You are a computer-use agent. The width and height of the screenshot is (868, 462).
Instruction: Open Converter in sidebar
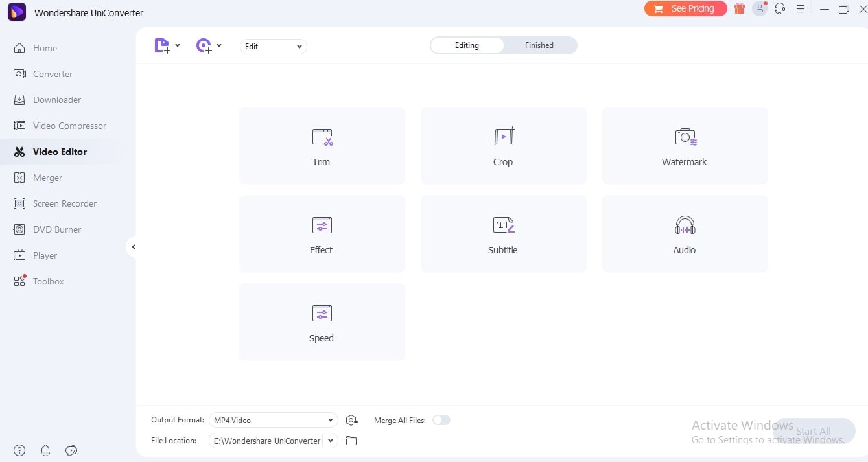pyautogui.click(x=68, y=74)
